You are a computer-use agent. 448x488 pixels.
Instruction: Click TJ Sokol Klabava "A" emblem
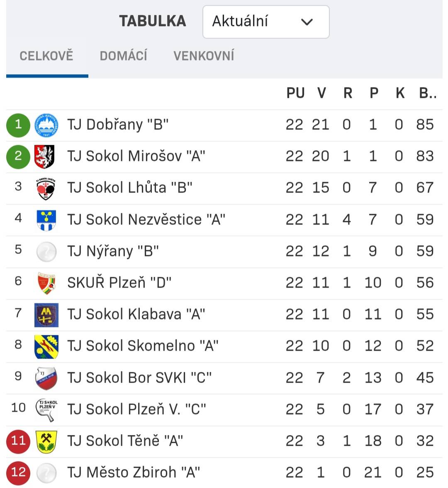coord(46,315)
